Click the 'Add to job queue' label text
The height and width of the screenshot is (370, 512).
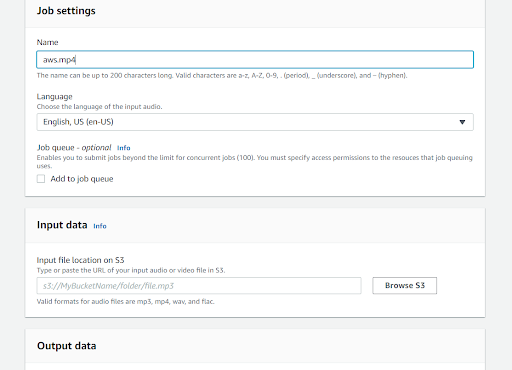pos(82,179)
